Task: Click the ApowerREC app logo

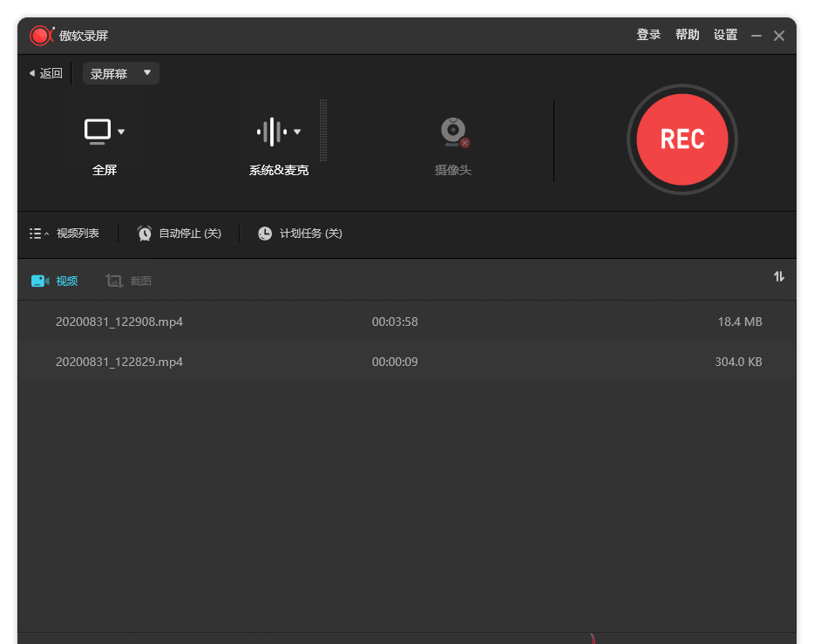Action: 41,36
